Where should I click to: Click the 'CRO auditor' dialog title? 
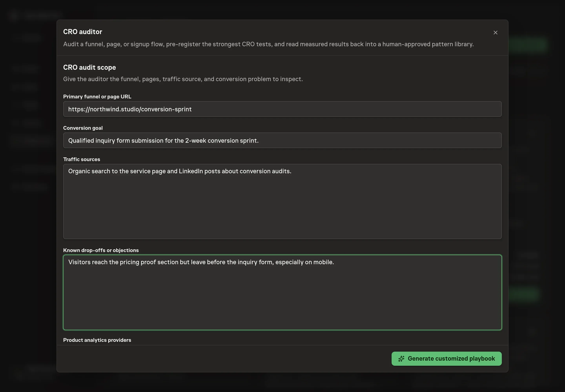click(x=83, y=32)
